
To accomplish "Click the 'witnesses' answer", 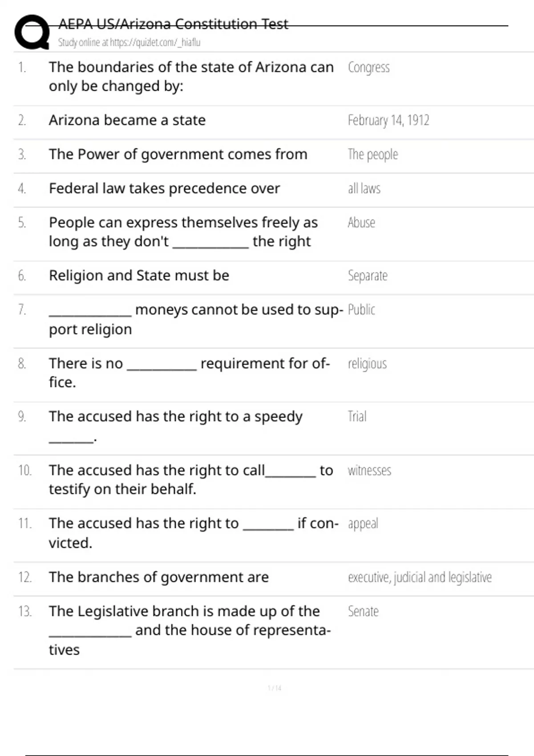I will click(x=369, y=470).
